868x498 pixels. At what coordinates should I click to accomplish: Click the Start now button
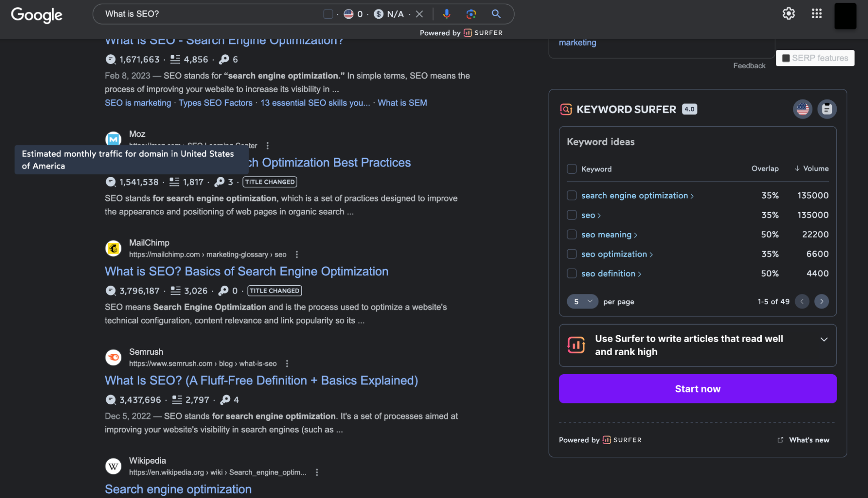[697, 389]
